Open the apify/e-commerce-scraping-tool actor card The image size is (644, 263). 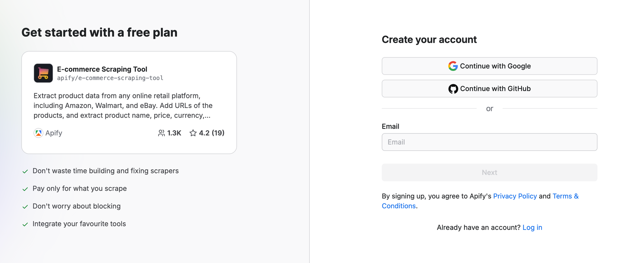(x=128, y=102)
